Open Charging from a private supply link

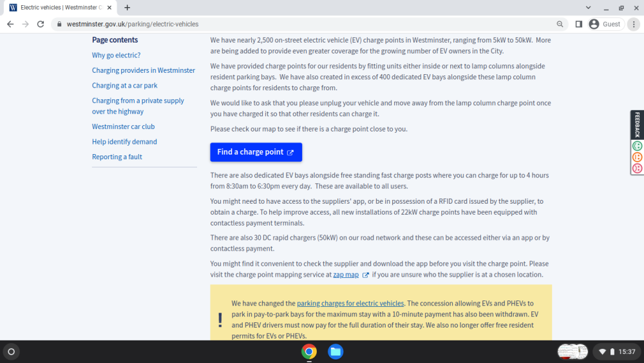tap(138, 106)
